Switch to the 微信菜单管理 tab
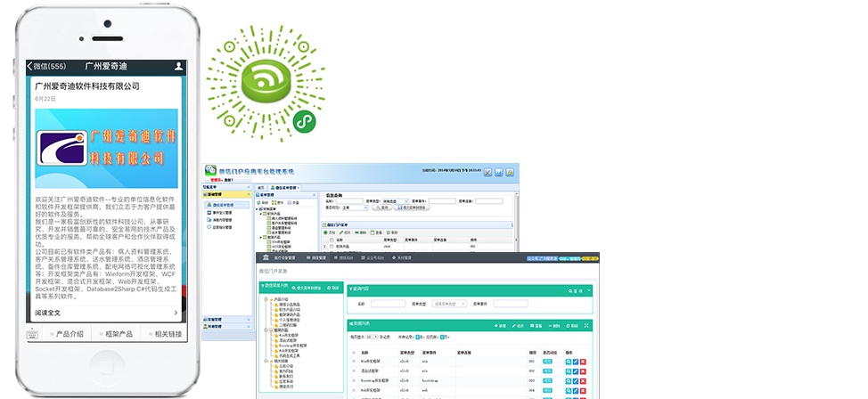The image size is (868, 399). (285, 188)
